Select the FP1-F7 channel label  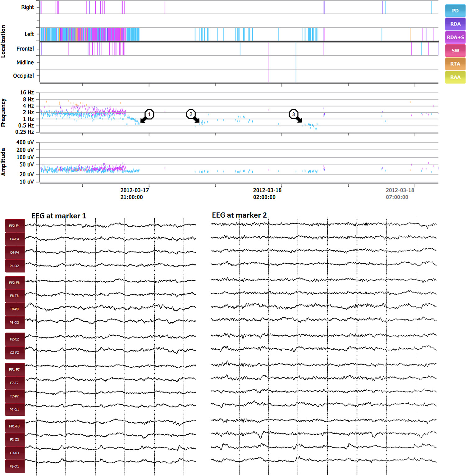click(x=14, y=369)
